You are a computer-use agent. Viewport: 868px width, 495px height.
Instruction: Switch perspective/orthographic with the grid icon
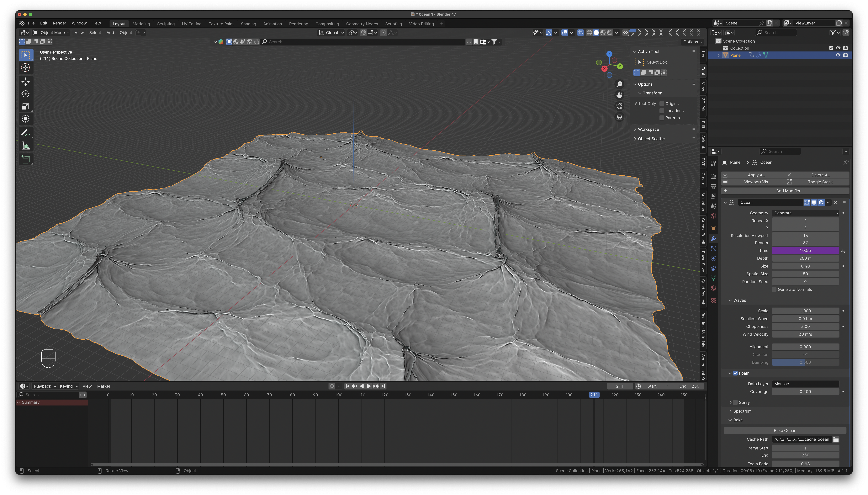(x=620, y=117)
